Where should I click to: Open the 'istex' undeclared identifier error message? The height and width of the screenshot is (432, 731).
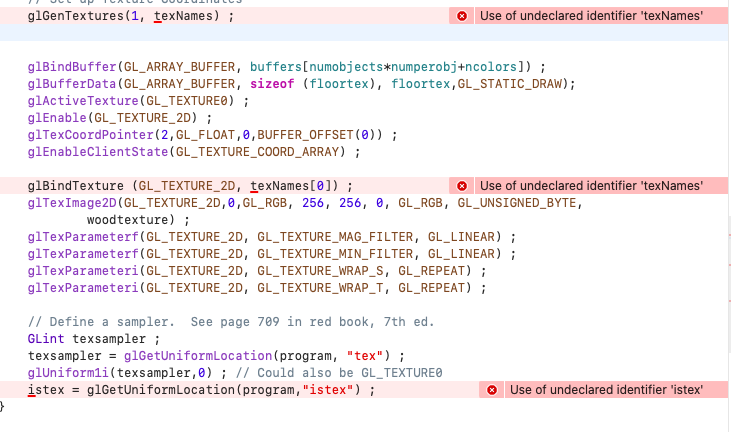(615, 390)
